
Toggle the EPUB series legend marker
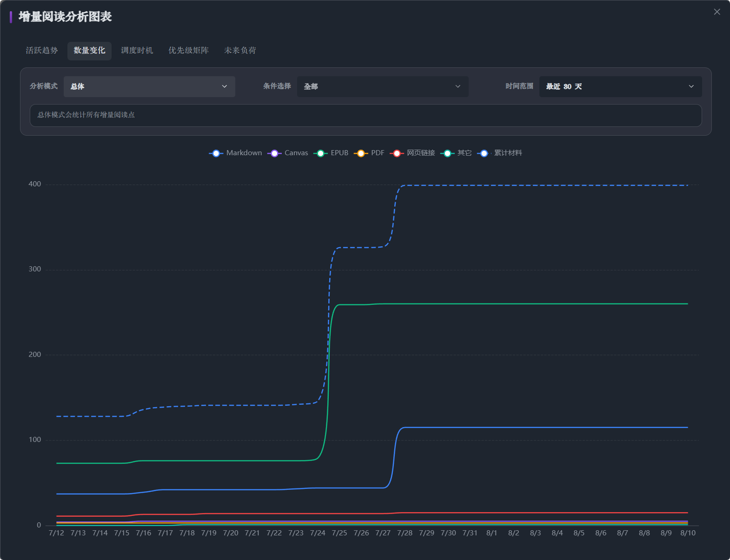(x=320, y=153)
